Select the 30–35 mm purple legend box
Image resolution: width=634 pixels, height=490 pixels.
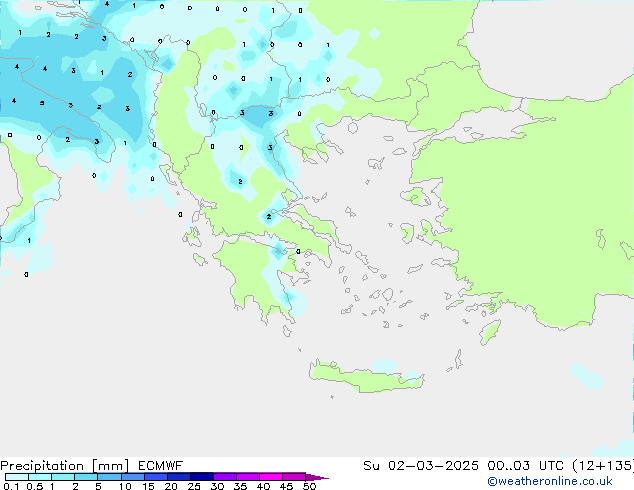pyautogui.click(x=224, y=477)
